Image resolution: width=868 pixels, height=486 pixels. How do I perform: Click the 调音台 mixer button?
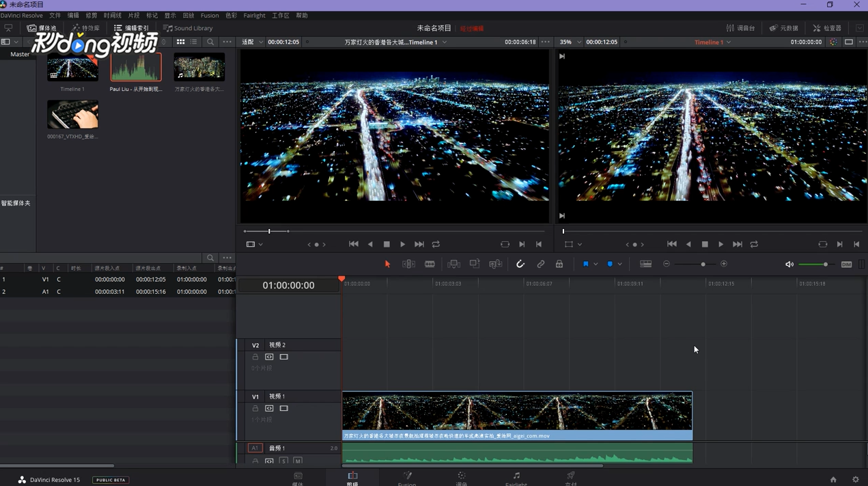[741, 28]
